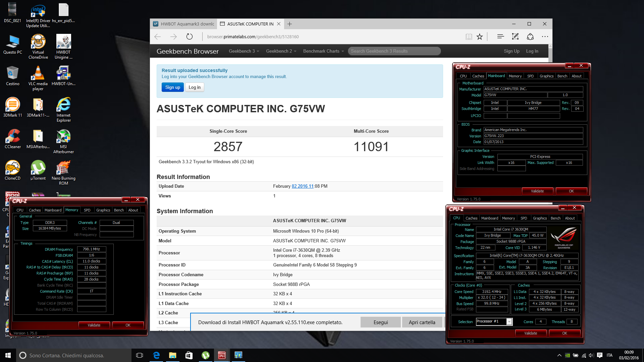
Task: Click the Log in button in the upload notice
Action: tap(195, 87)
